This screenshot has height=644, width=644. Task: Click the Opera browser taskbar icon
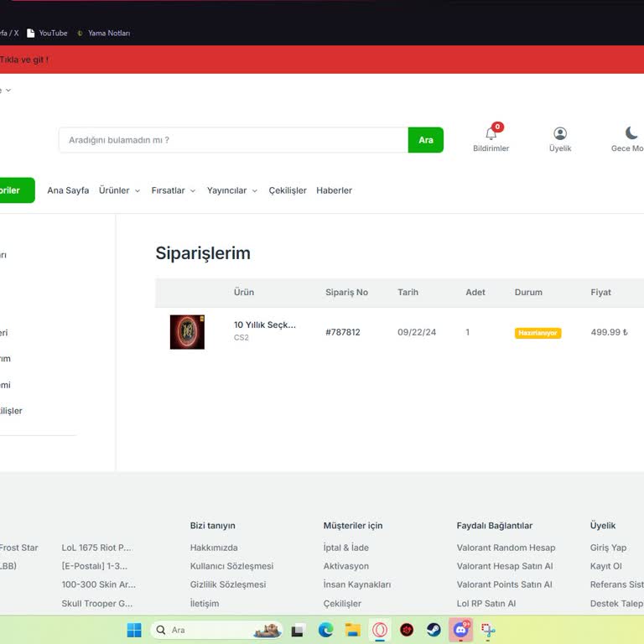pos(380,630)
